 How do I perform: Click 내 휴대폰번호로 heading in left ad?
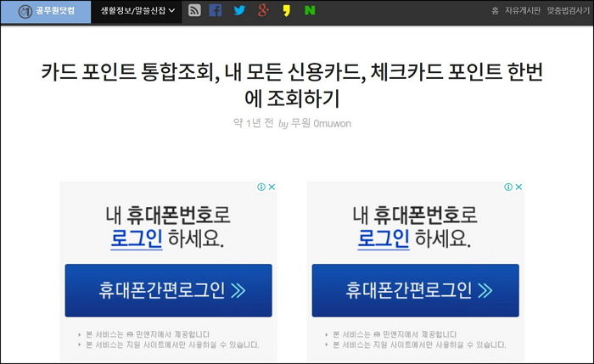pos(168,215)
